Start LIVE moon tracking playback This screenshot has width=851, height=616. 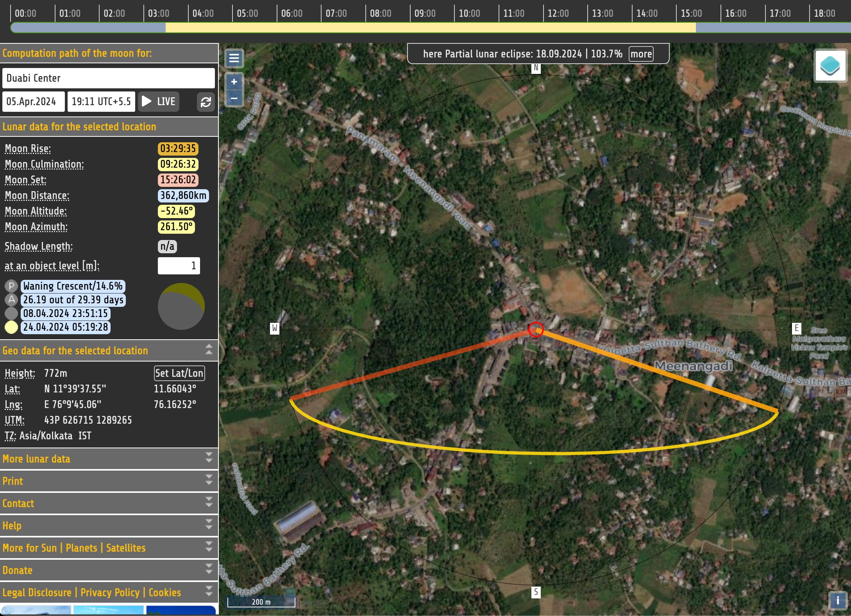point(158,101)
